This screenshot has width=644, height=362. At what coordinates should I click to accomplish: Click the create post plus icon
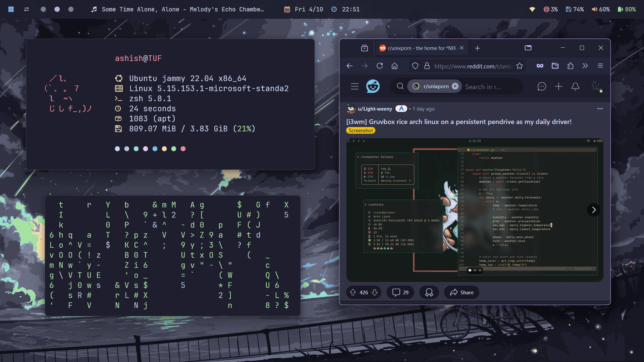pyautogui.click(x=558, y=86)
